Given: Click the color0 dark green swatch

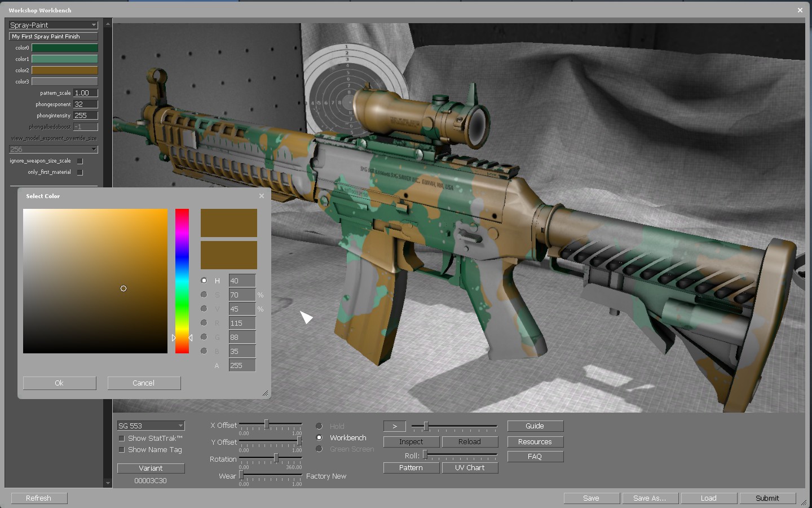Looking at the screenshot, I should point(65,48).
